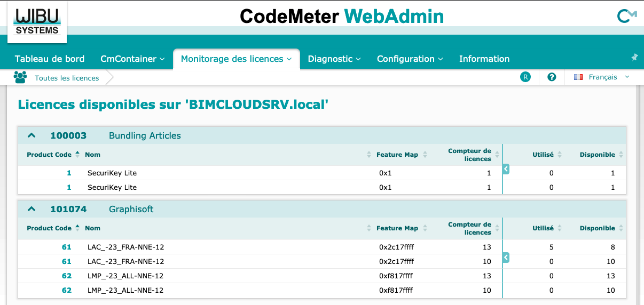Sort Bundling Articles by Compteur de licences
The height and width of the screenshot is (305, 644).
[x=473, y=155]
